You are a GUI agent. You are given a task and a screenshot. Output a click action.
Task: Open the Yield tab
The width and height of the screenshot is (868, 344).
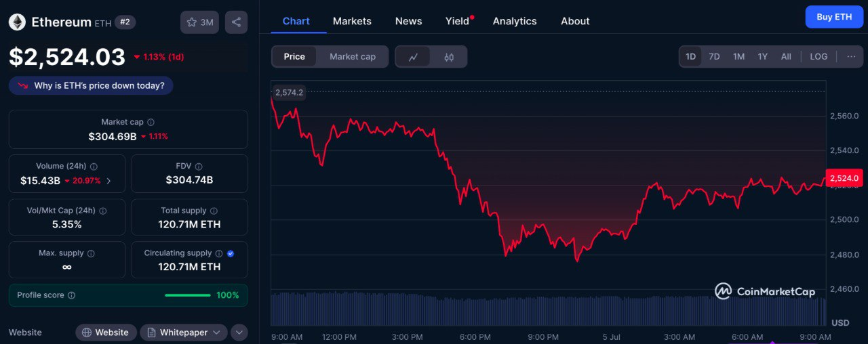[x=458, y=21]
